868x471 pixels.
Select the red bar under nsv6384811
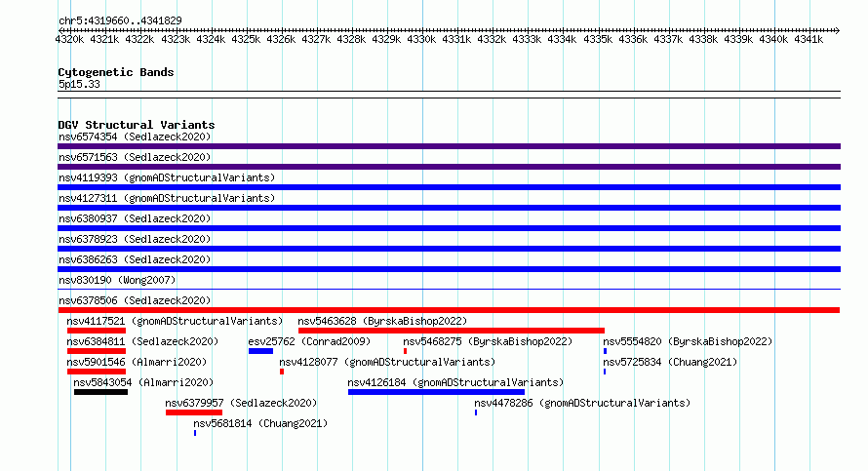coord(97,351)
